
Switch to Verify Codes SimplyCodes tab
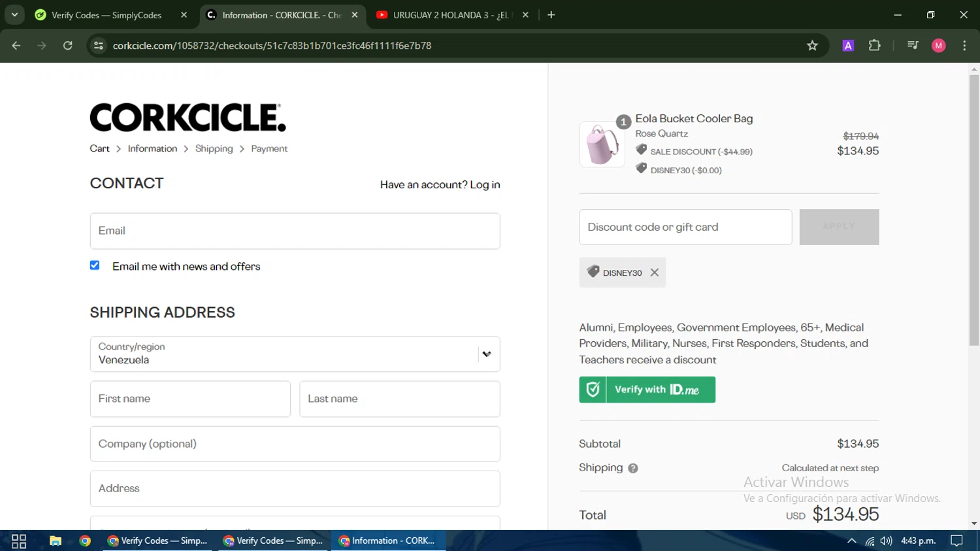tap(108, 15)
